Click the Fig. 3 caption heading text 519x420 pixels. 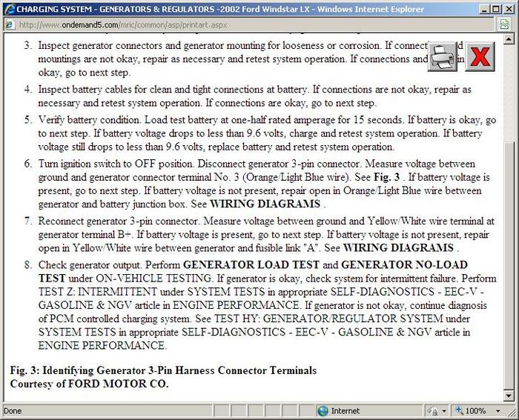tap(163, 370)
